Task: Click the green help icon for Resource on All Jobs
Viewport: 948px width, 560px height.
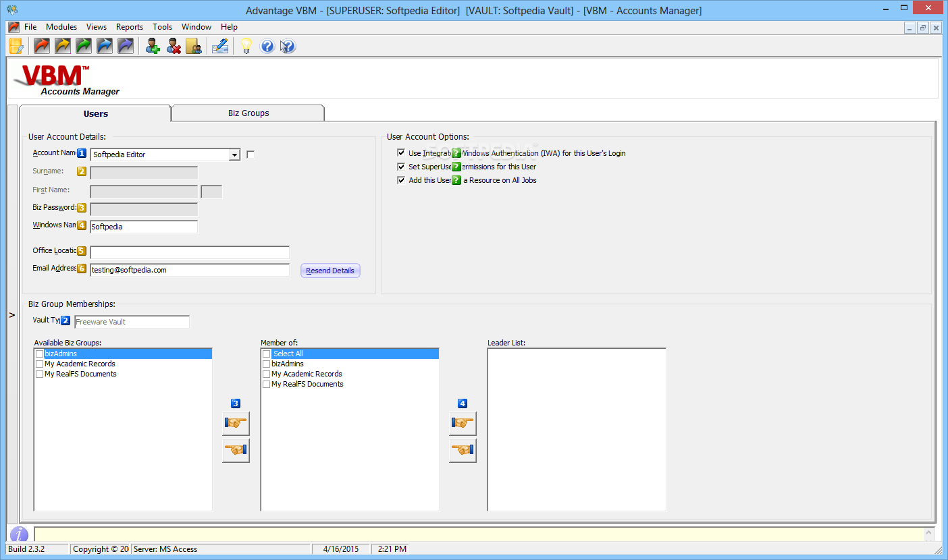Action: click(456, 180)
